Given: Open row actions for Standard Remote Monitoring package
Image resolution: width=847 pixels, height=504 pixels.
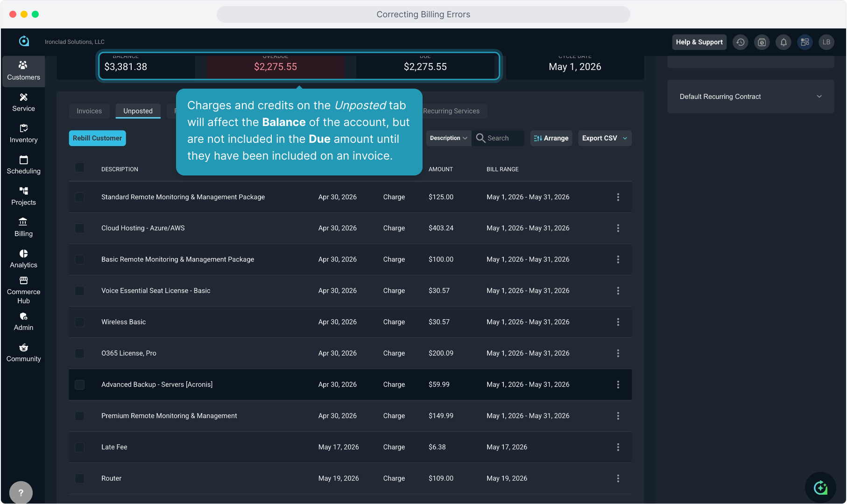Looking at the screenshot, I should (x=618, y=197).
